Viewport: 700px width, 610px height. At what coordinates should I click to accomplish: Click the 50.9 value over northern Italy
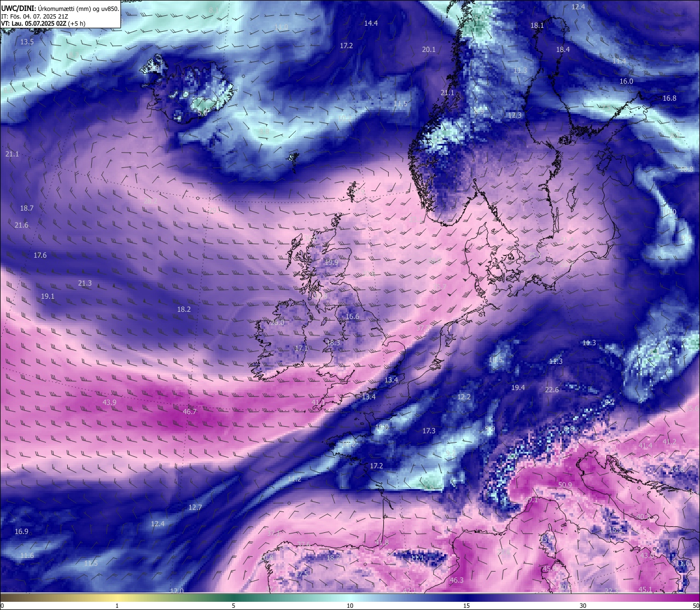click(x=565, y=485)
